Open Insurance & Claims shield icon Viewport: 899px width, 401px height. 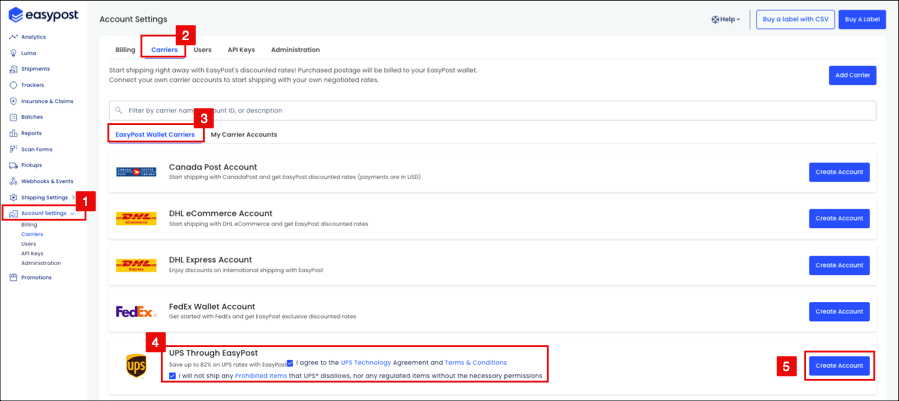13,101
